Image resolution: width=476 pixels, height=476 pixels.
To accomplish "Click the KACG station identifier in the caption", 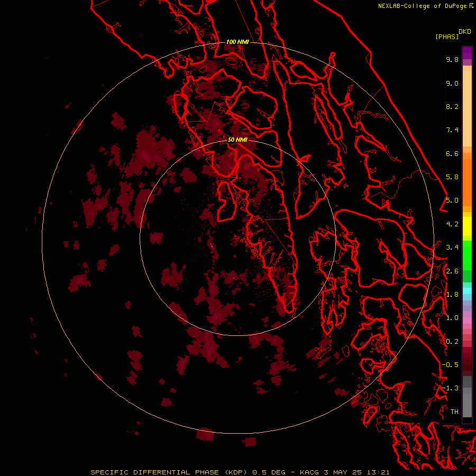I will coord(309,472).
